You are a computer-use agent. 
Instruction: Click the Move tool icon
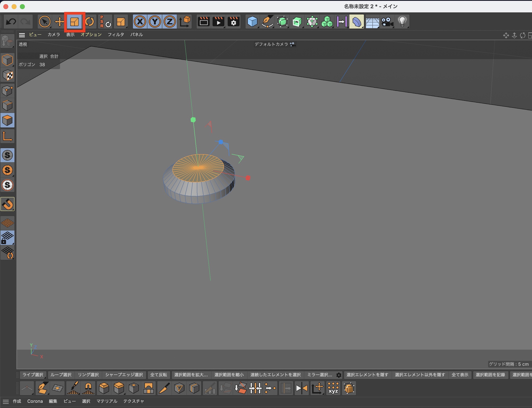(x=60, y=22)
